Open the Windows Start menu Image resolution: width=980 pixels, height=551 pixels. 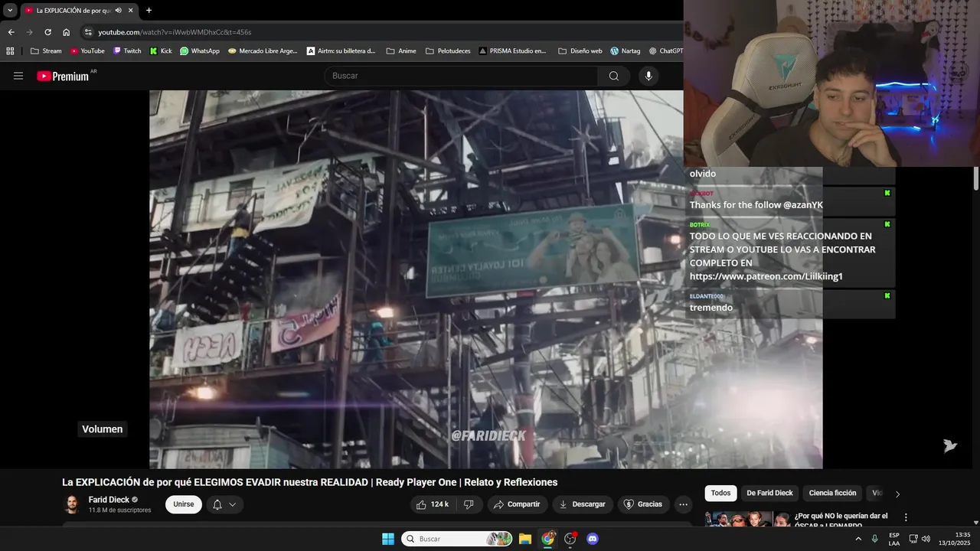click(388, 539)
